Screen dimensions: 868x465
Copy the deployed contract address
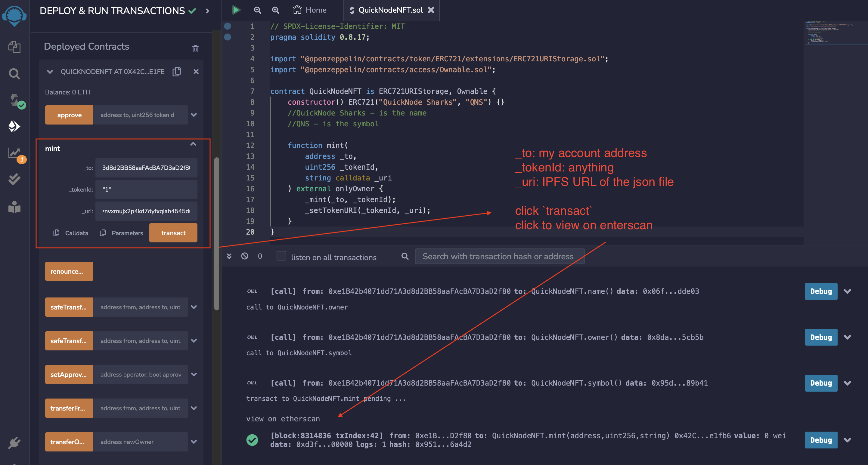pyautogui.click(x=177, y=71)
